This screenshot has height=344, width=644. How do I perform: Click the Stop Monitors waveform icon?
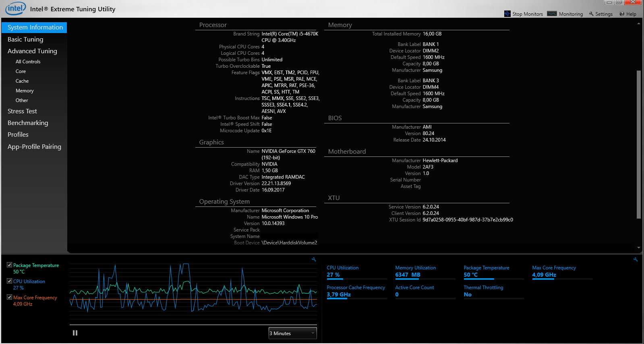click(507, 14)
